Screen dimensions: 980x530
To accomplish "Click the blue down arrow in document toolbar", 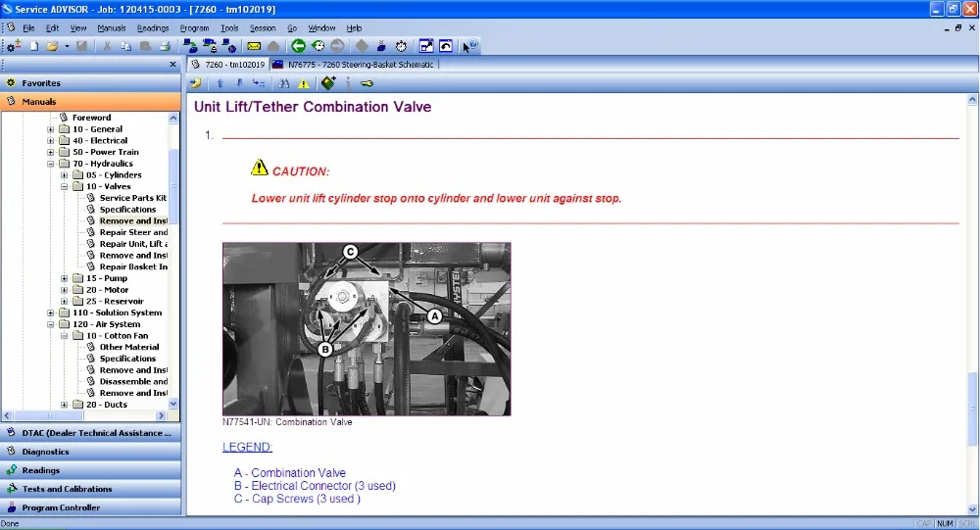I will [x=239, y=83].
